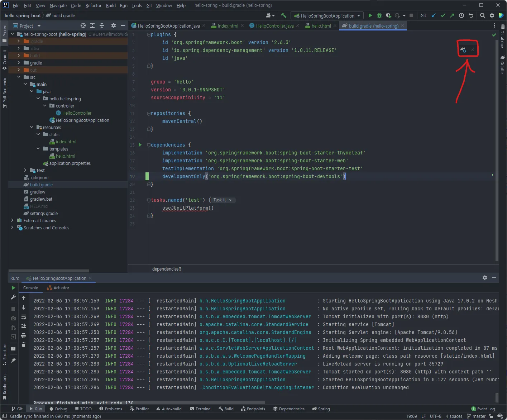Click the Project tree horizontal scrollbar

49,271
